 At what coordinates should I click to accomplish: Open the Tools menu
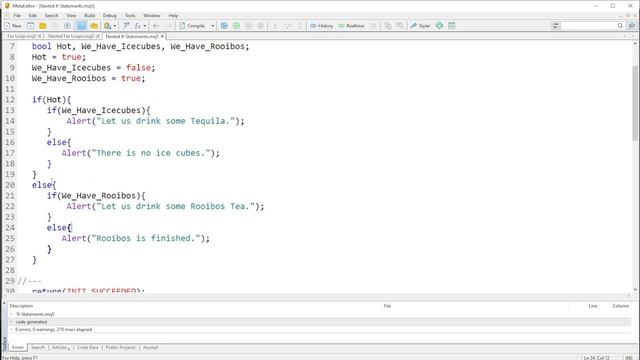pos(130,16)
